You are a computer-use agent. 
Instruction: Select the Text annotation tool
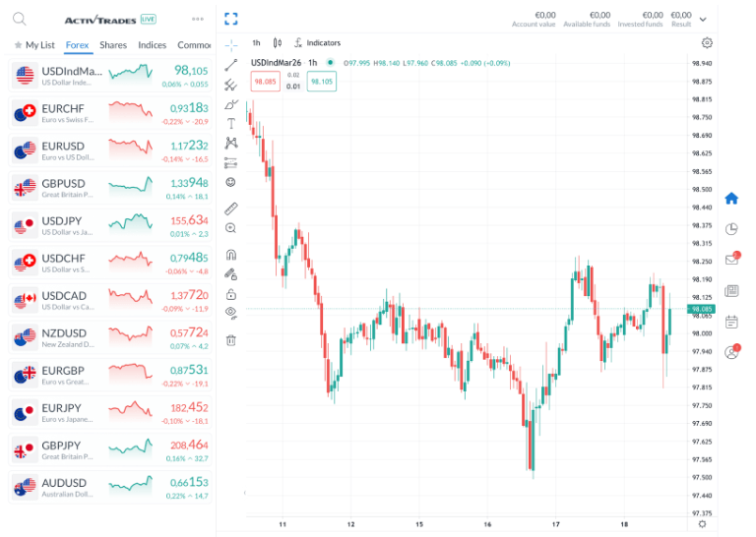click(231, 124)
